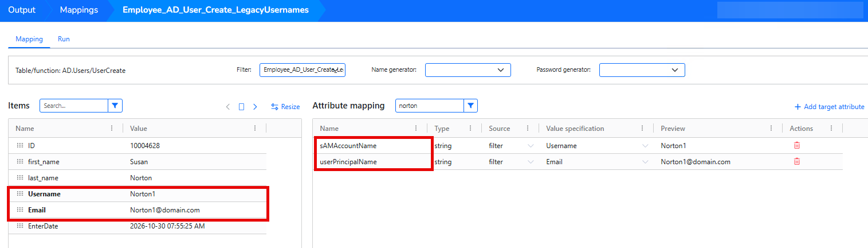Select the ID value 10004628
The image size is (868, 248).
[145, 146]
